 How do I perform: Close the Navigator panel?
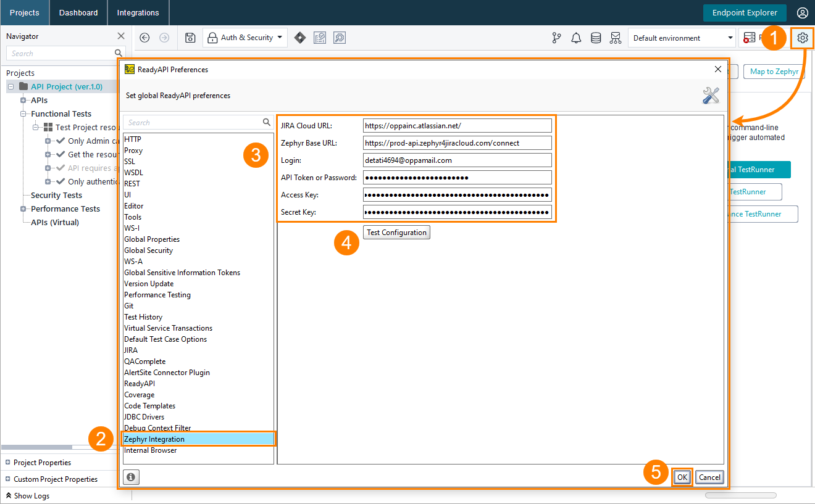[121, 36]
